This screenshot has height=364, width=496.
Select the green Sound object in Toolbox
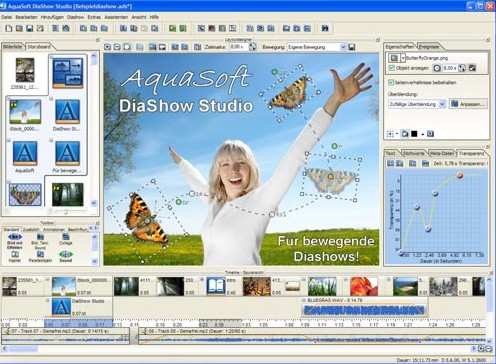pyautogui.click(x=66, y=256)
